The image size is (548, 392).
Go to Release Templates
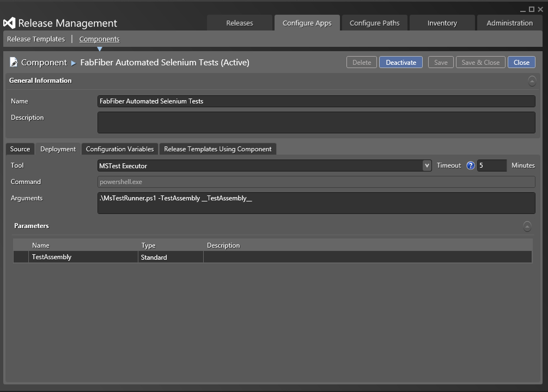36,39
